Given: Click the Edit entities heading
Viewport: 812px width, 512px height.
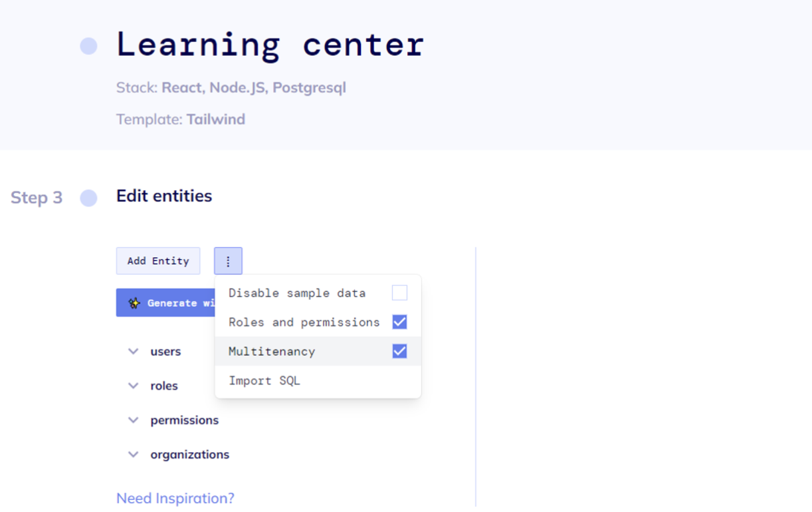Looking at the screenshot, I should tap(164, 196).
